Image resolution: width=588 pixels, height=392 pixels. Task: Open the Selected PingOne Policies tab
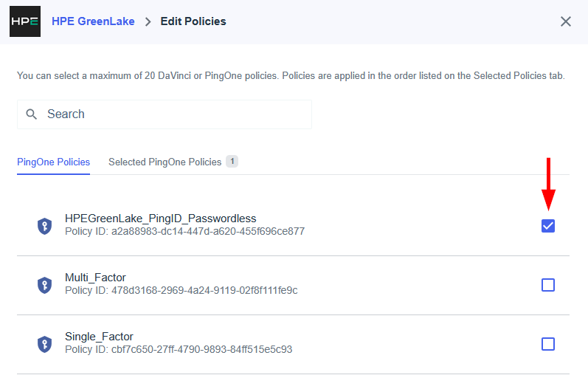(165, 162)
